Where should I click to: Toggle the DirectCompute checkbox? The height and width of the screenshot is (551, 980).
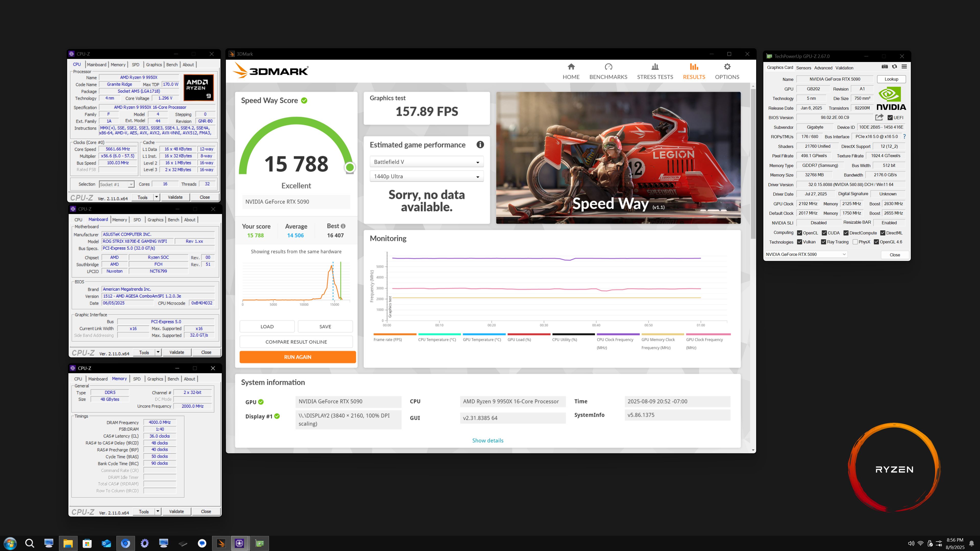click(846, 233)
